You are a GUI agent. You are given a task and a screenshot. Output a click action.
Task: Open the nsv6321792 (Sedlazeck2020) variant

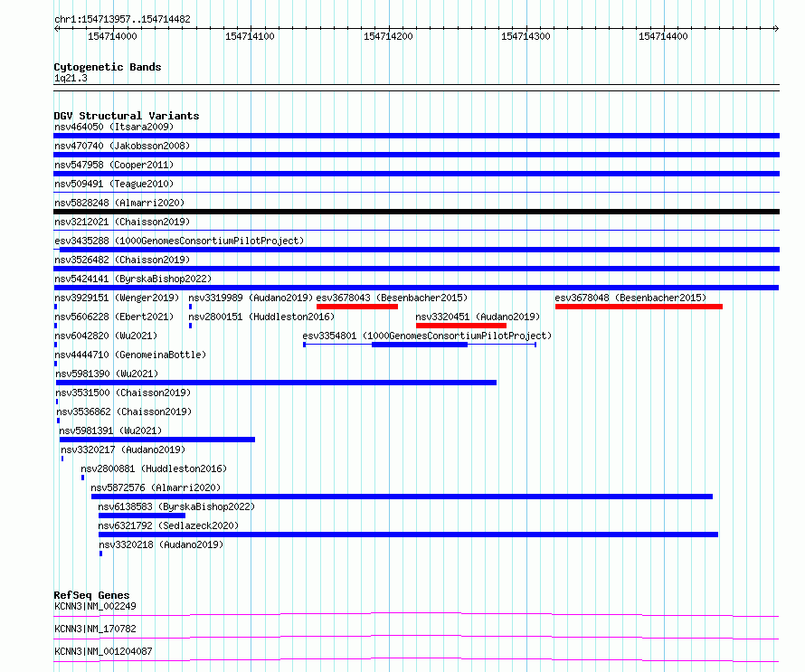[168, 525]
